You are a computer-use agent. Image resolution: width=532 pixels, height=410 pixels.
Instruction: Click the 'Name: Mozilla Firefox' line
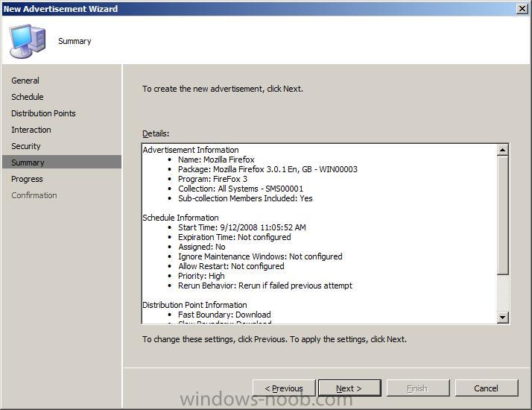[x=216, y=160]
